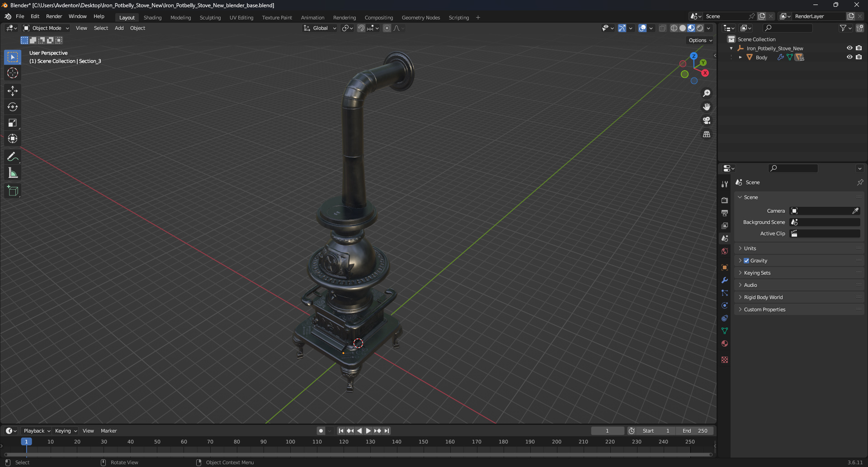Click the pan view hand icon

click(x=707, y=107)
